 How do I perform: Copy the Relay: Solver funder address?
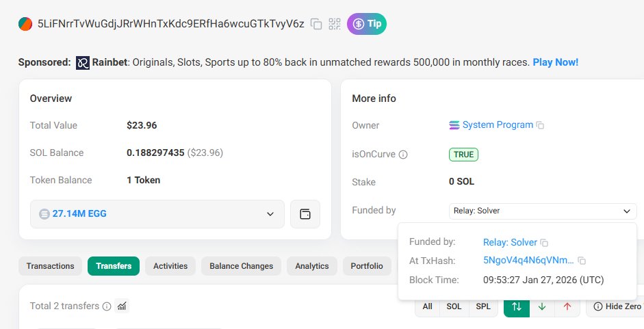(545, 243)
